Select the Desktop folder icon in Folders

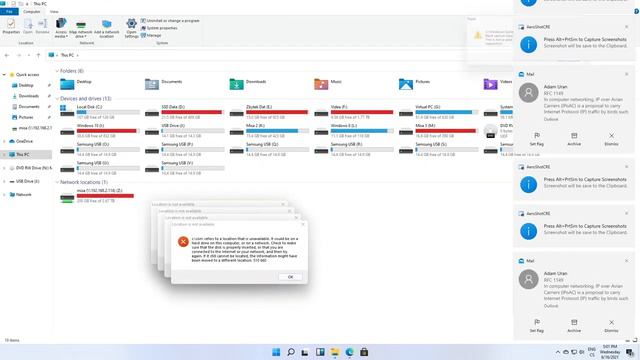tap(67, 84)
